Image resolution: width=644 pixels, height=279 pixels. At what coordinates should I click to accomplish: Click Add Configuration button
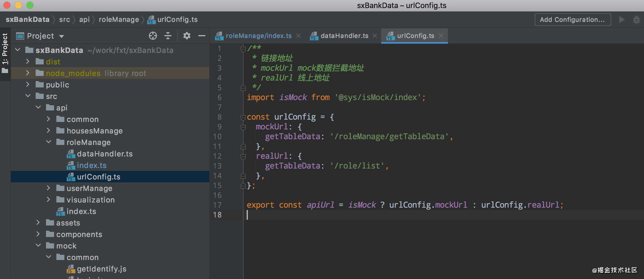[x=573, y=20]
